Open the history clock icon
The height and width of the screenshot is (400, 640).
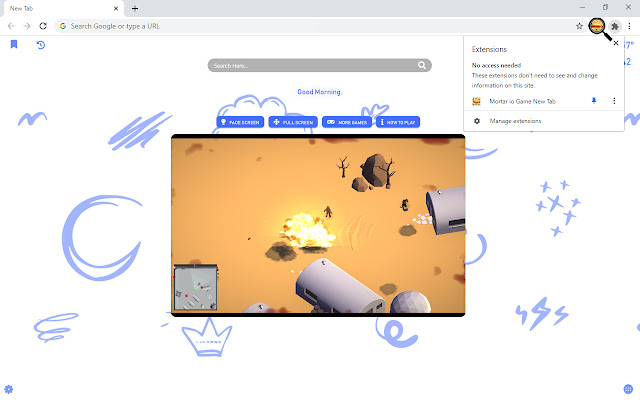click(40, 44)
